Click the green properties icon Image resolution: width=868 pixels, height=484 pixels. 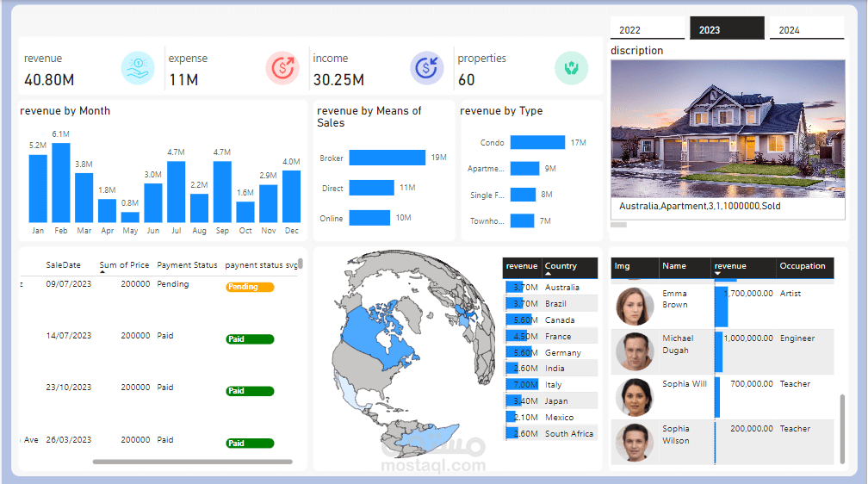coord(571,68)
